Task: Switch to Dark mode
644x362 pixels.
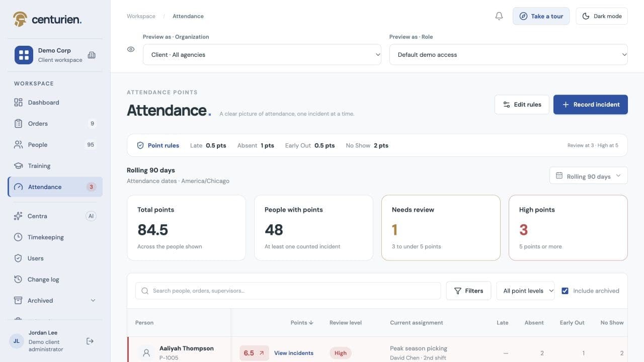Action: pos(602,16)
